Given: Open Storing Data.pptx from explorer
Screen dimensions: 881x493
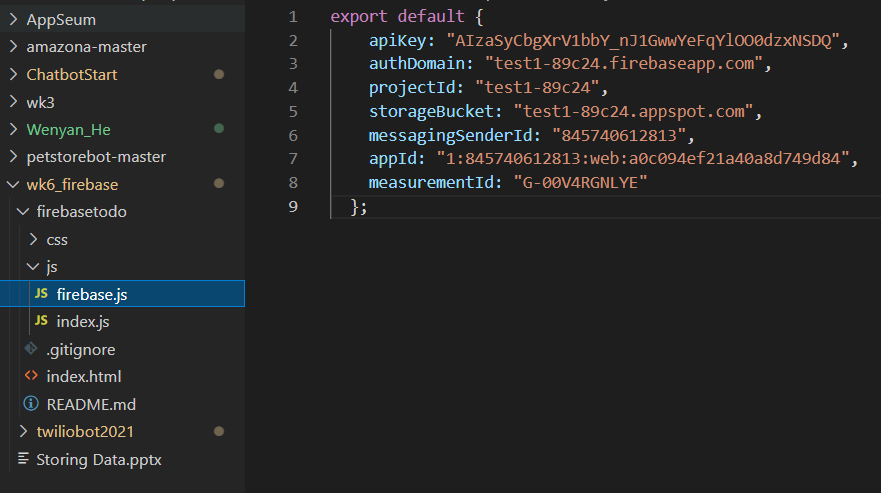Looking at the screenshot, I should [x=99, y=460].
